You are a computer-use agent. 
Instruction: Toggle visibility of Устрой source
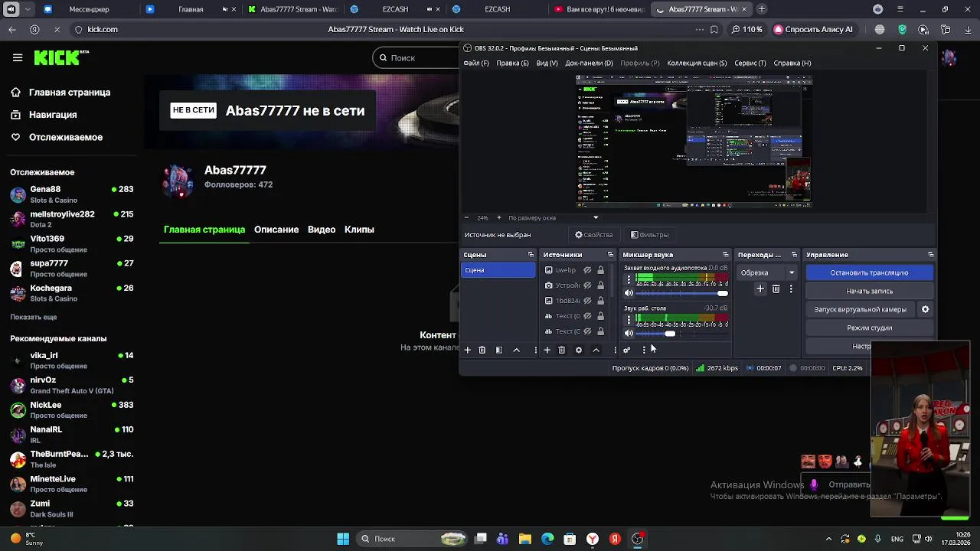(587, 285)
